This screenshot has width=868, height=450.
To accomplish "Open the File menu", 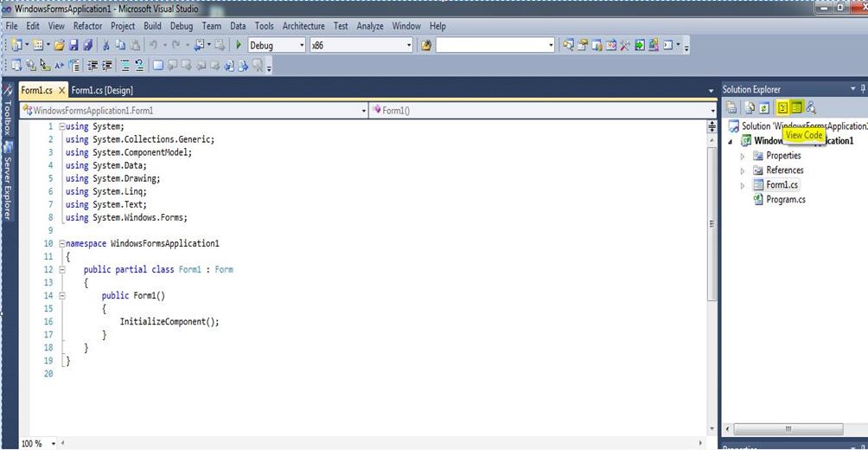I will [x=11, y=26].
